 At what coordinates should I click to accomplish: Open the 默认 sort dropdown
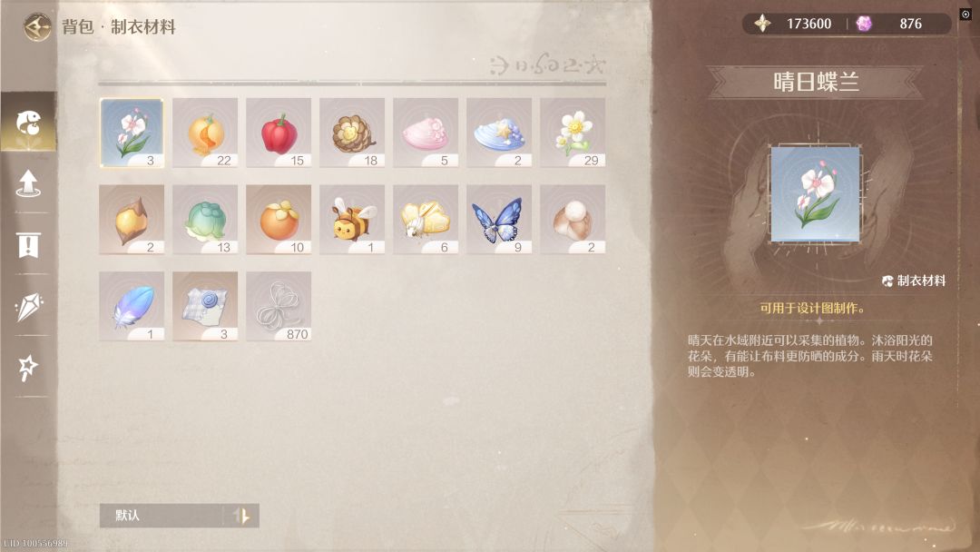[x=162, y=516]
